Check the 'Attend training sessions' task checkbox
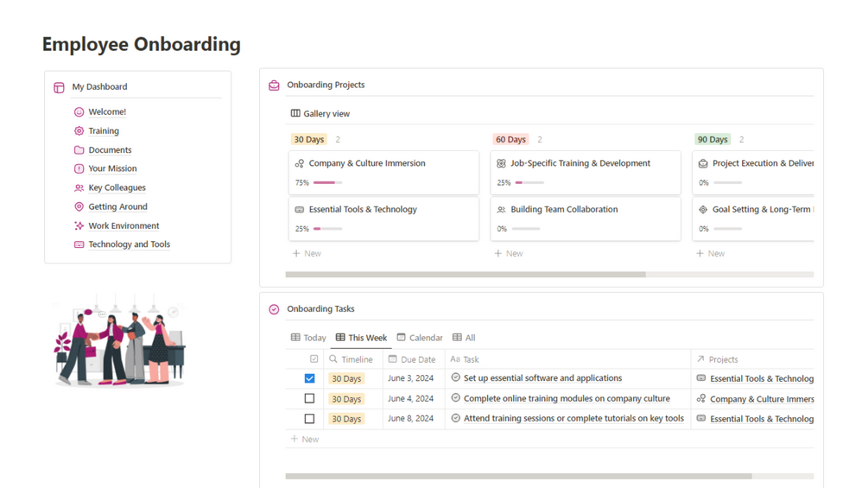Screen dimensions: 868x488 [309, 419]
